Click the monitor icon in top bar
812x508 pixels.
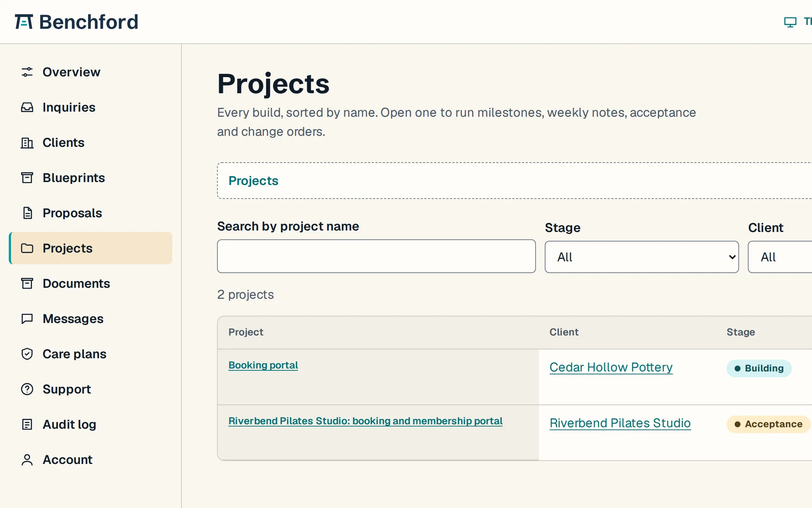click(x=790, y=22)
